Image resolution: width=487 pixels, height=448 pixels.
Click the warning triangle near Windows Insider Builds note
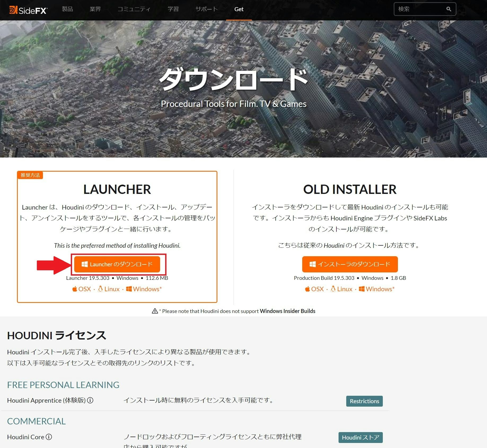[155, 311]
